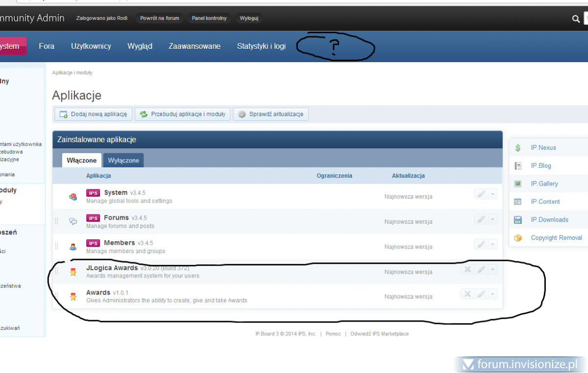The image size is (588, 373).
Task: Click the Dodaj nową aplikację button
Action: [93, 114]
